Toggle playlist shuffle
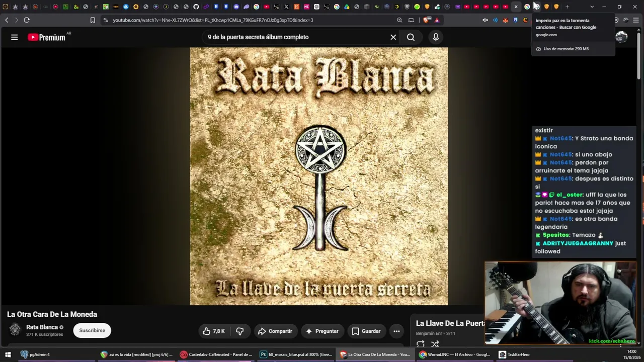Image resolution: width=644 pixels, height=362 pixels. 435,344
